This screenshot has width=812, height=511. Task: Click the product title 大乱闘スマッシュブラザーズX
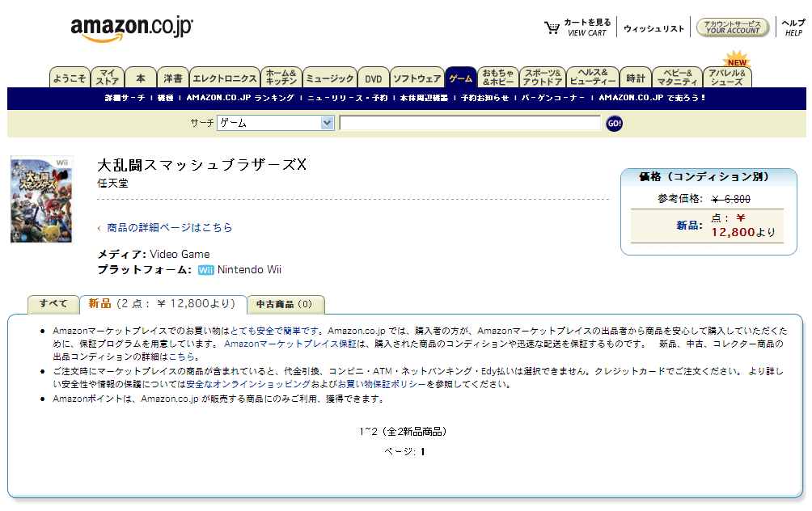click(x=202, y=165)
